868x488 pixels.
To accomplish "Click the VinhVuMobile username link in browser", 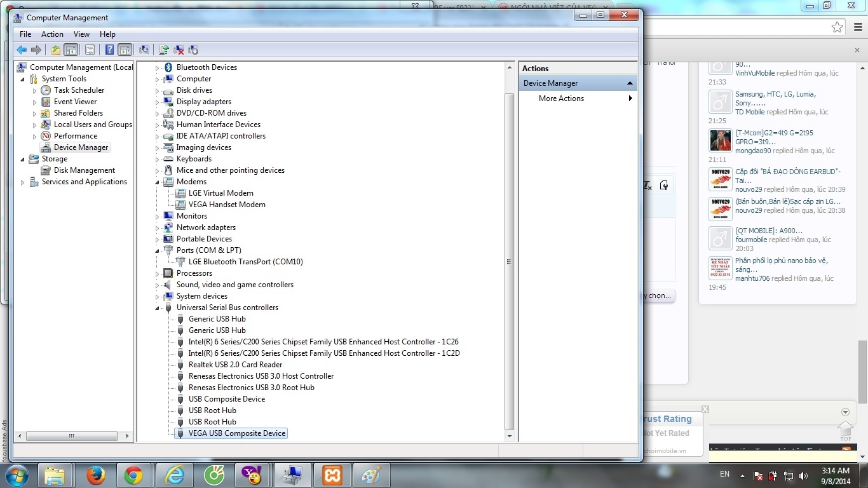I will [755, 73].
